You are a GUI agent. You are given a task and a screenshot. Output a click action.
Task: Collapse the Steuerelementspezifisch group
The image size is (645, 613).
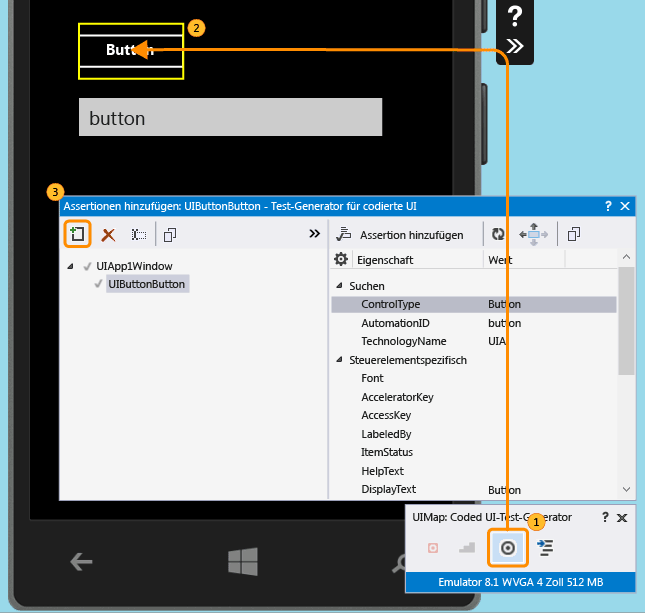pyautogui.click(x=339, y=360)
